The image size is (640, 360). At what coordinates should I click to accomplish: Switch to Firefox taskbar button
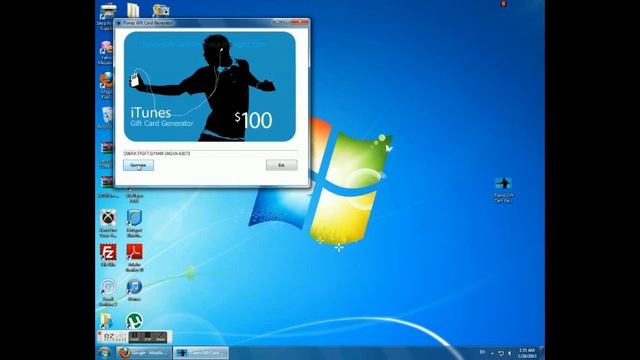coord(144,353)
